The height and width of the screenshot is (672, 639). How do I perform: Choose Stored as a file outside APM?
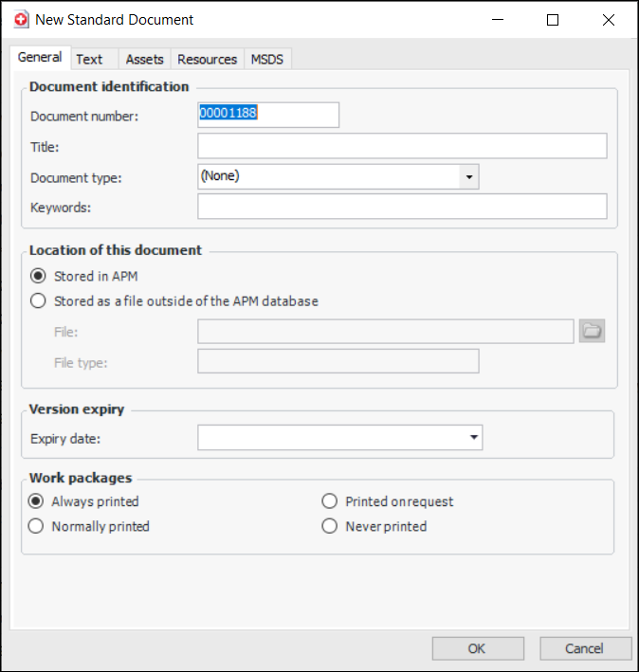38,301
